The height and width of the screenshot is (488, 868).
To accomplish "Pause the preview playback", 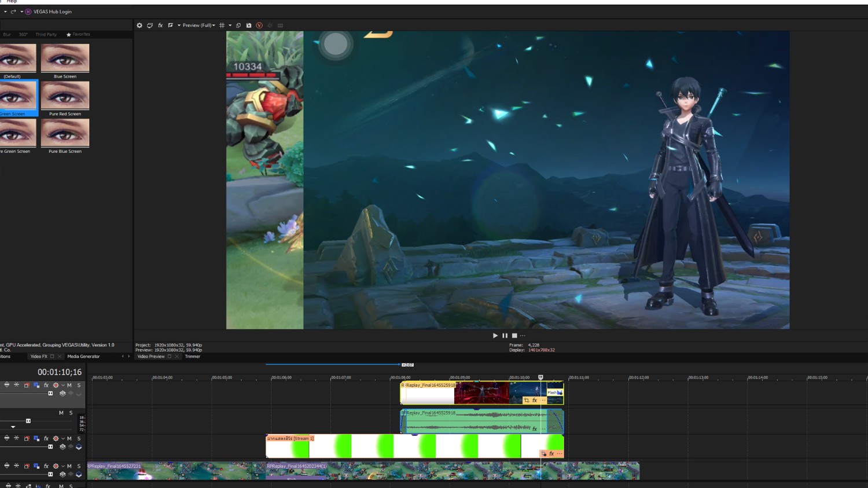I will [505, 336].
